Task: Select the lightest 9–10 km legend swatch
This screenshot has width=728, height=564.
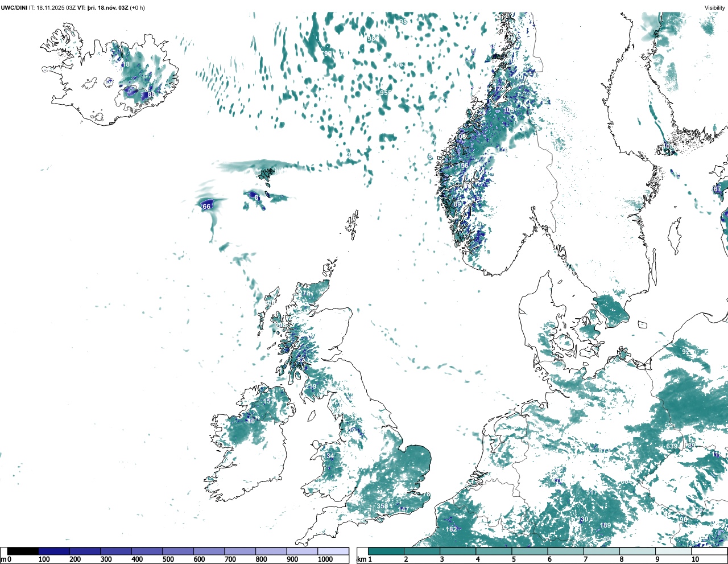Action: 674,551
